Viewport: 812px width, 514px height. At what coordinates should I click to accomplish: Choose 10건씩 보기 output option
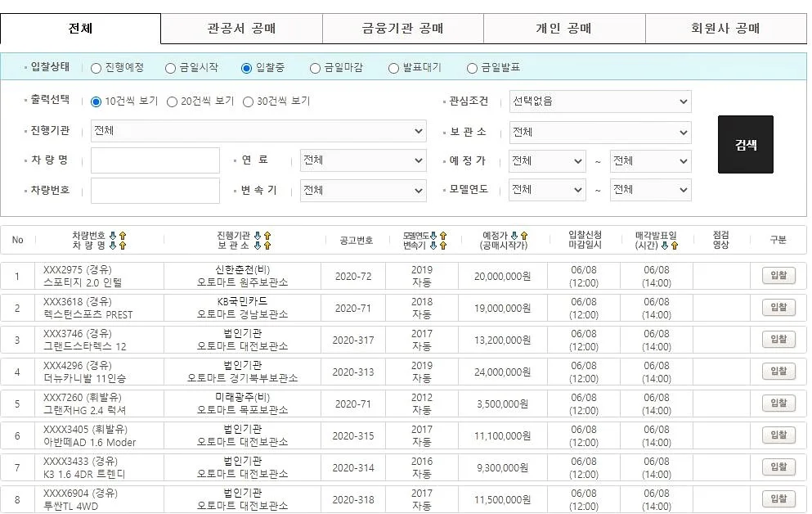click(x=96, y=102)
